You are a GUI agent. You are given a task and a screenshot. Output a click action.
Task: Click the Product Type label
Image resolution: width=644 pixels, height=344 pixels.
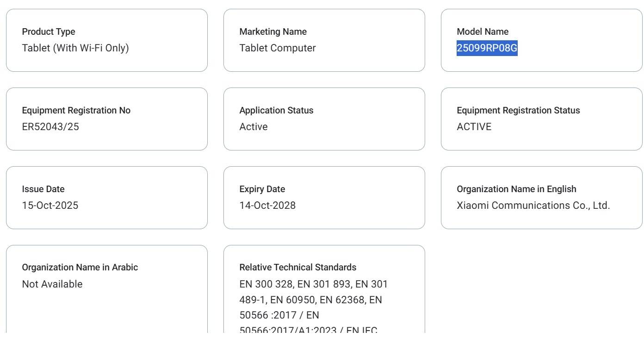(x=49, y=32)
